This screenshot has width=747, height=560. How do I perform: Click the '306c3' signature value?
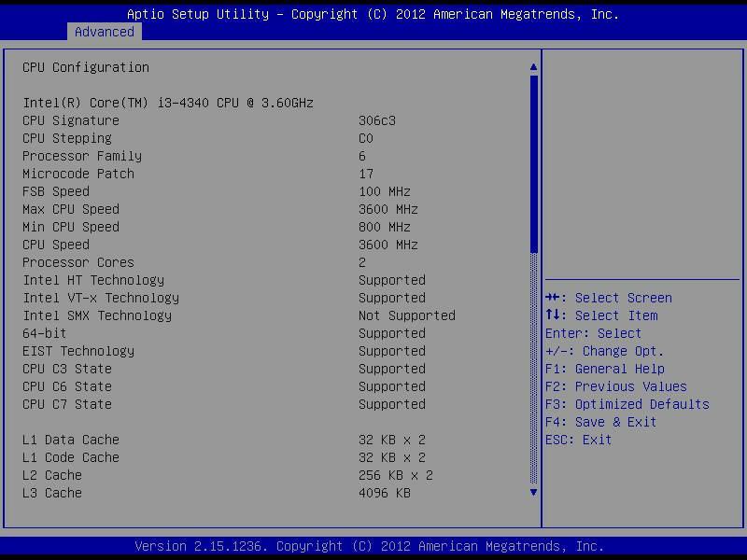[x=377, y=121]
